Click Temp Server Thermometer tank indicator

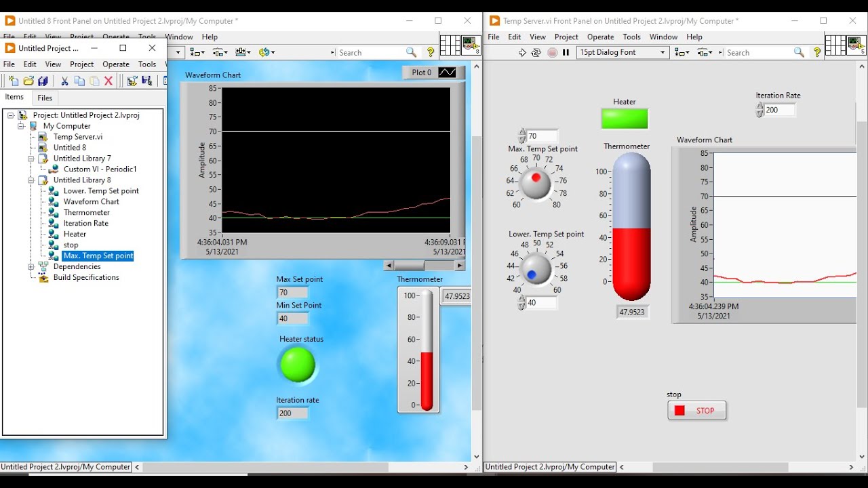point(631,226)
